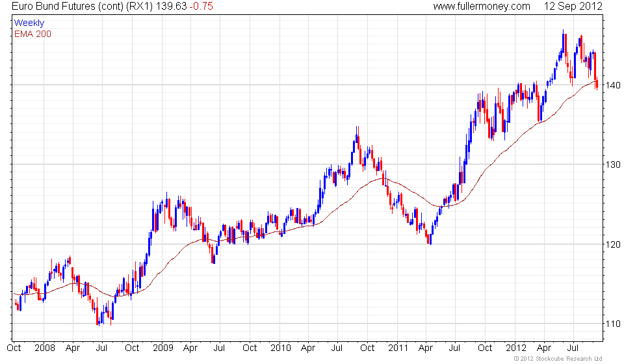Click the 130 price axis label

(x=614, y=165)
